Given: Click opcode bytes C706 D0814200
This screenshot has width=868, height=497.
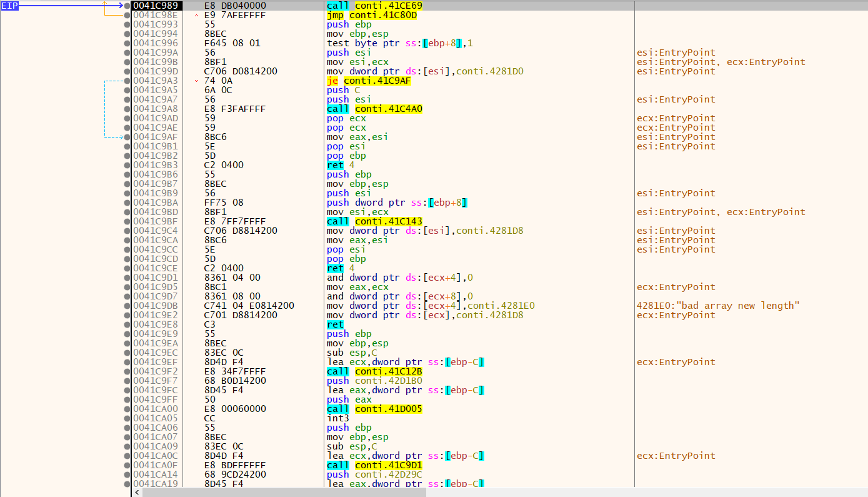Looking at the screenshot, I should click(x=241, y=71).
